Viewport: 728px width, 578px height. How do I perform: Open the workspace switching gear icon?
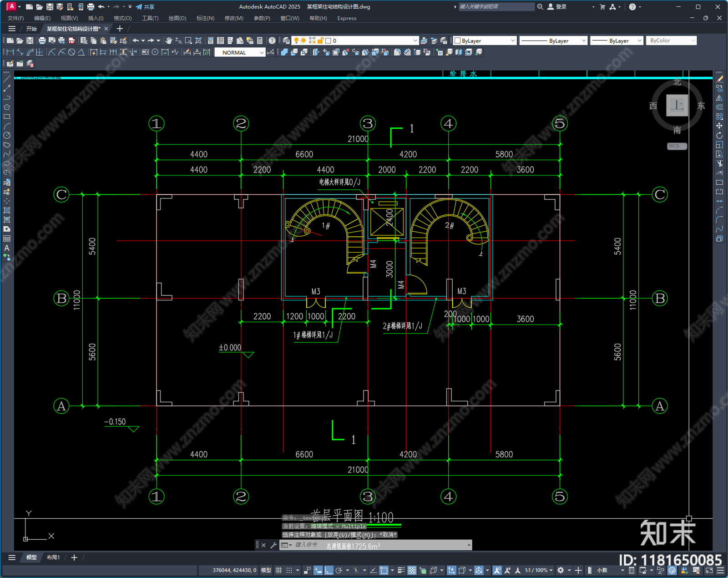(561, 570)
